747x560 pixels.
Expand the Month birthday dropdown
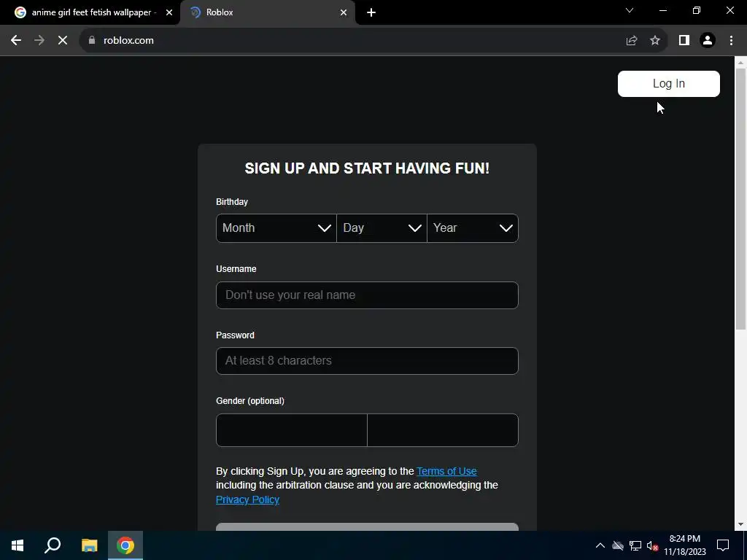(x=276, y=228)
